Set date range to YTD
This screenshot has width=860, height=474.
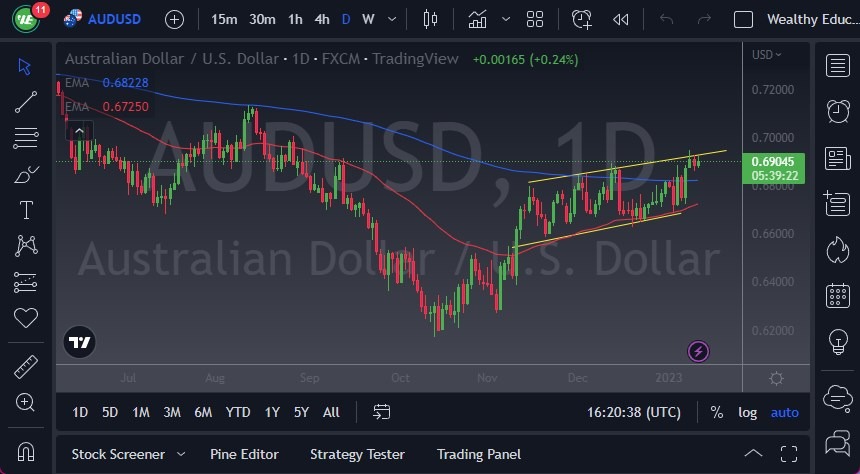click(x=238, y=412)
